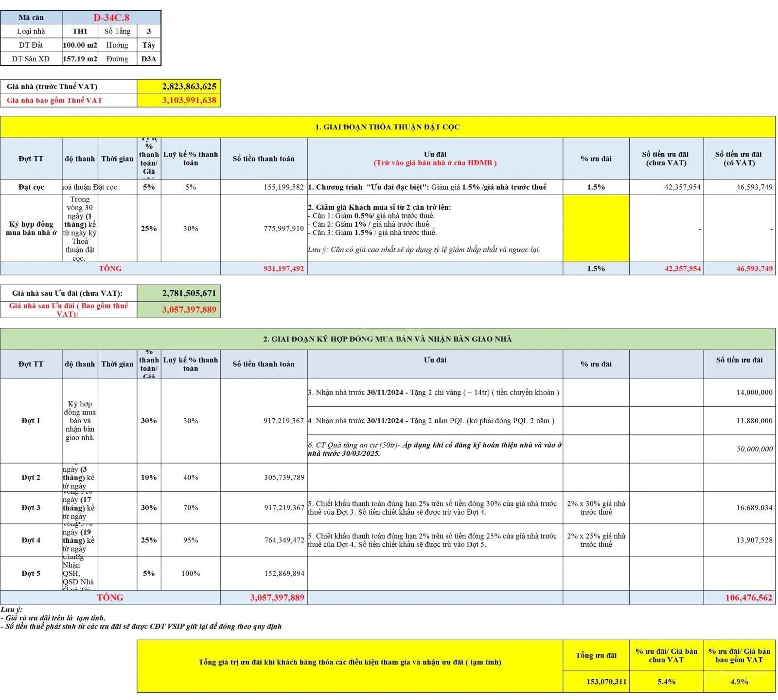Click the first-stage total 931,197,492
The image size is (778, 700).
[264, 269]
